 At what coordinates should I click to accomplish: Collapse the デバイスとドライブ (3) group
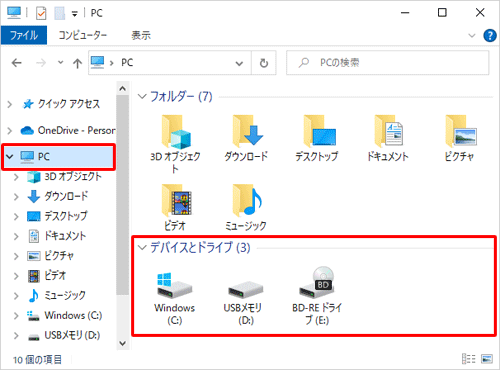coord(142,247)
